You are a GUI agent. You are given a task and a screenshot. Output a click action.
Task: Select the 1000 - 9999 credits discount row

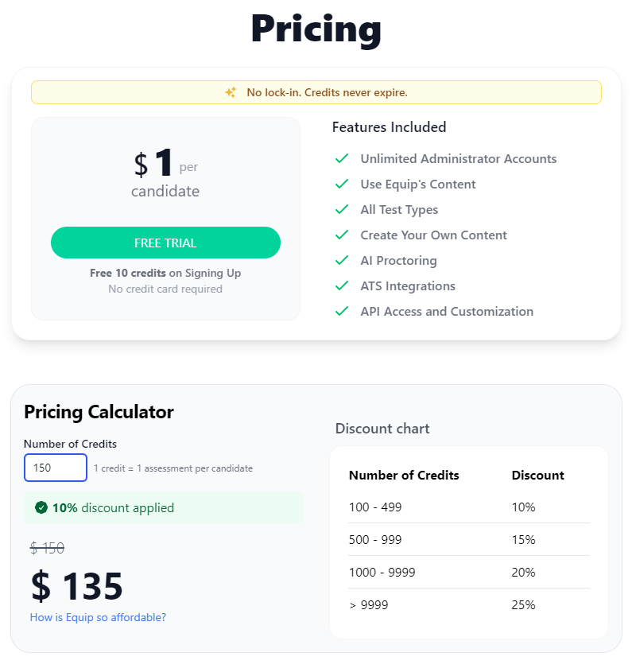(x=469, y=572)
